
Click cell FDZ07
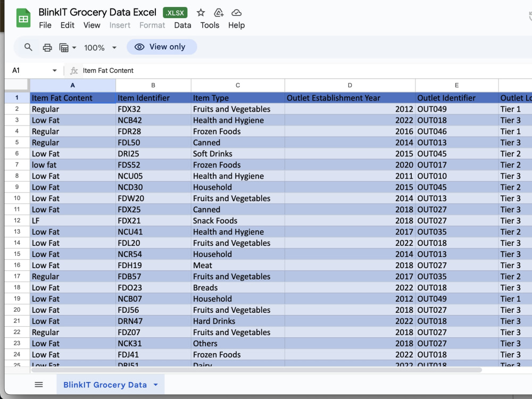tap(153, 332)
